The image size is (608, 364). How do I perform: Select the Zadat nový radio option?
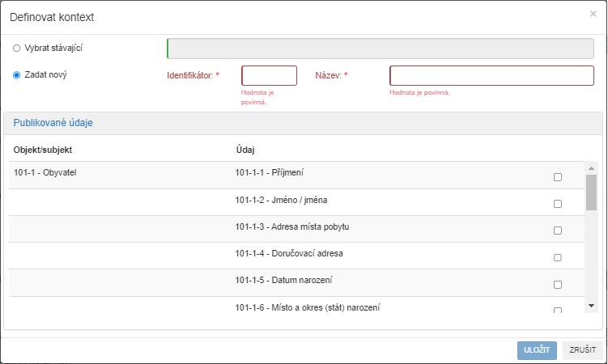(17, 75)
